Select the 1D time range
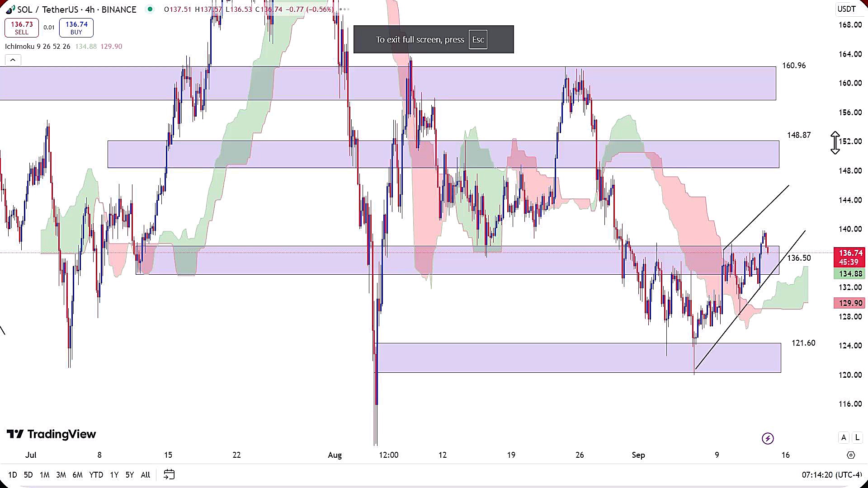The image size is (868, 488). coord(12,475)
